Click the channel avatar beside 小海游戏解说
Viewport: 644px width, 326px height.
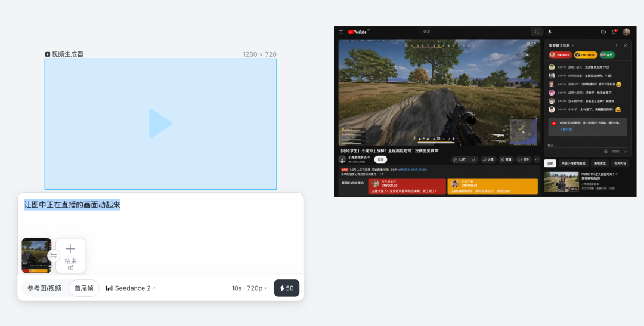point(342,159)
